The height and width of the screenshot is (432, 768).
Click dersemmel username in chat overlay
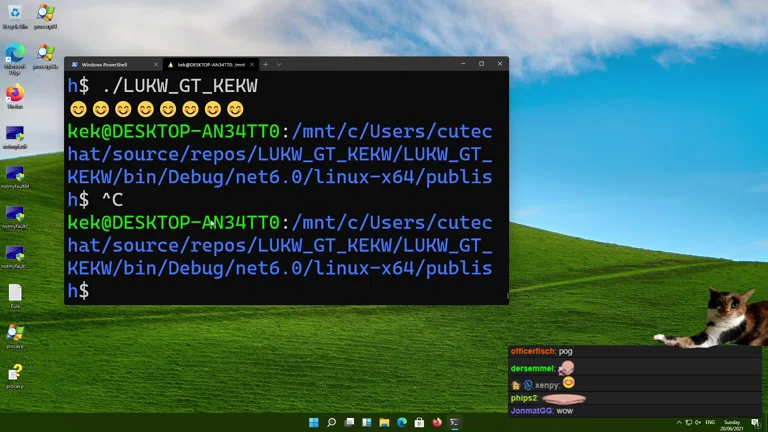(x=531, y=368)
